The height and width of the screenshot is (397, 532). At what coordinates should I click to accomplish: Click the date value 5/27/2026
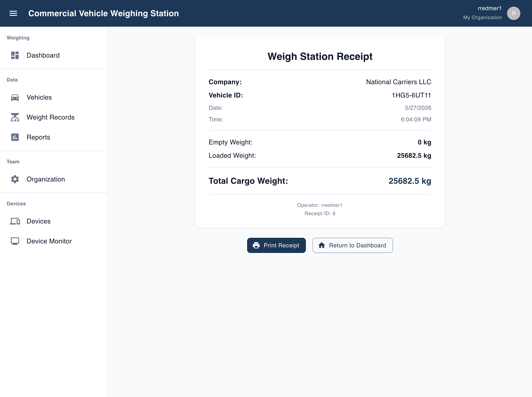pyautogui.click(x=418, y=108)
